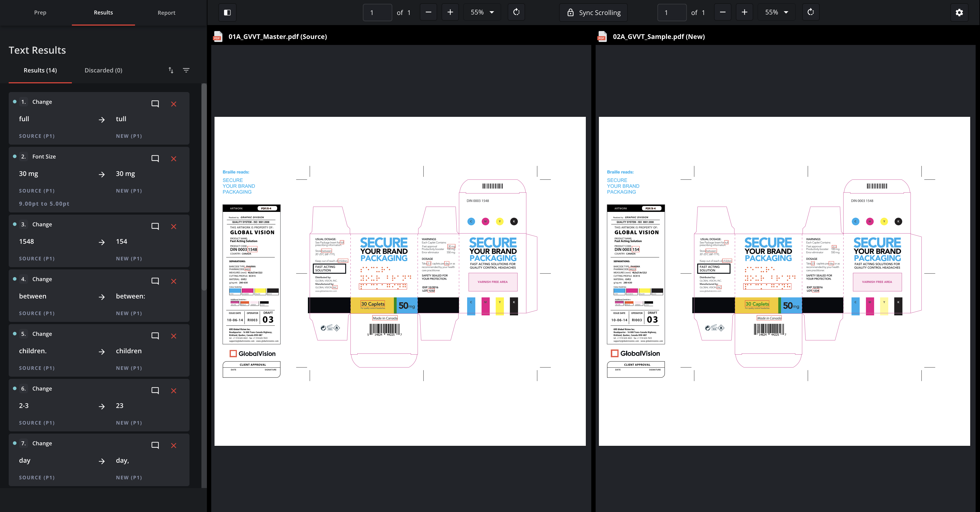Open settings gear icon

pos(959,13)
